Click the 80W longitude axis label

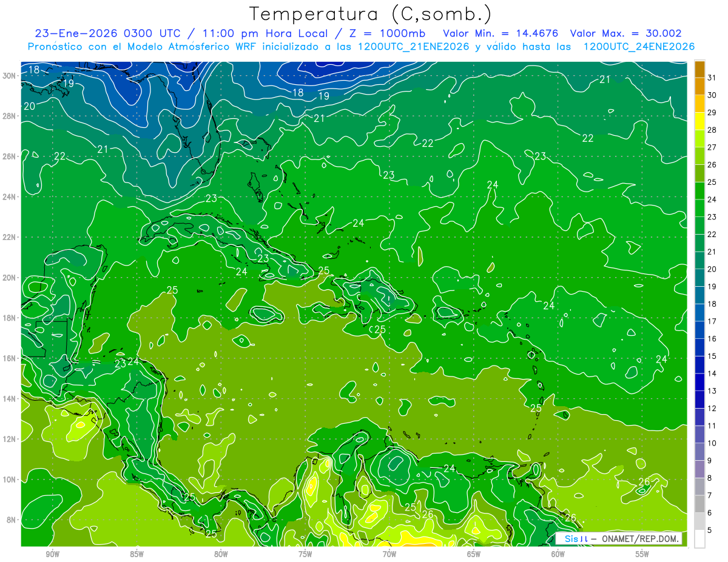tap(221, 554)
